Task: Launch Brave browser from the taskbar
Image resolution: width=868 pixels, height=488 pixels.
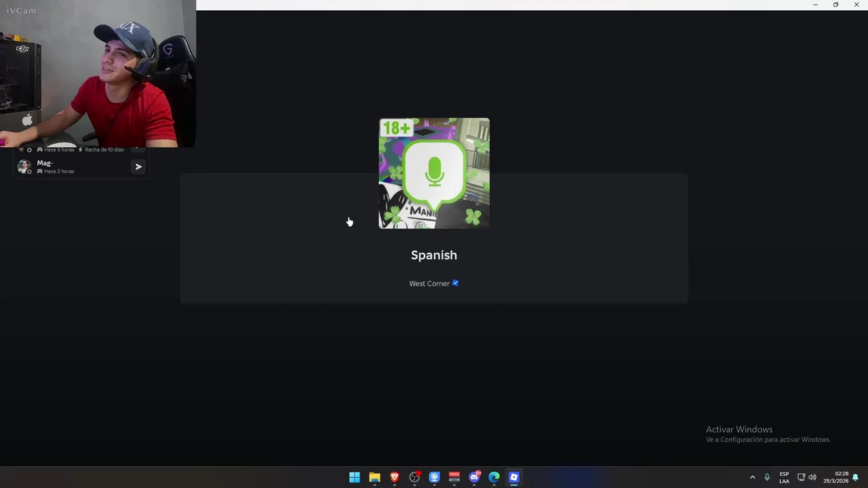Action: [x=395, y=477]
